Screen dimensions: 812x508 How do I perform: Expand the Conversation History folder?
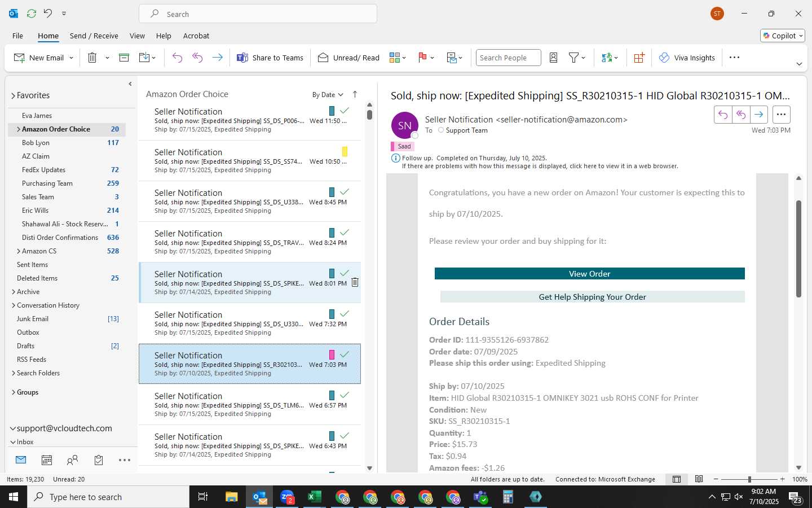coord(14,305)
